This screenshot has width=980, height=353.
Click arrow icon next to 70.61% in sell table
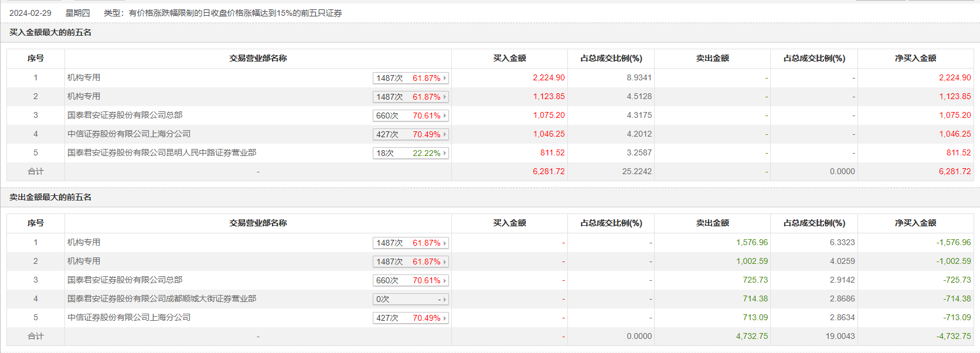445,281
